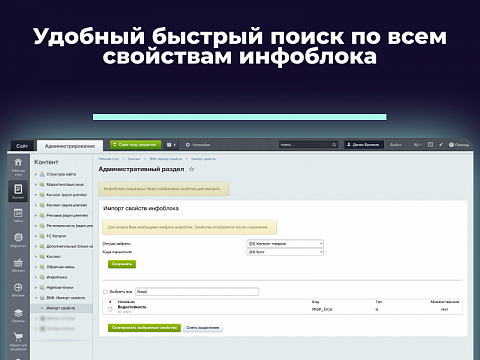Select the Контент document icon in sidebar
Viewport: 480px width, 360px height.
[x=18, y=189]
